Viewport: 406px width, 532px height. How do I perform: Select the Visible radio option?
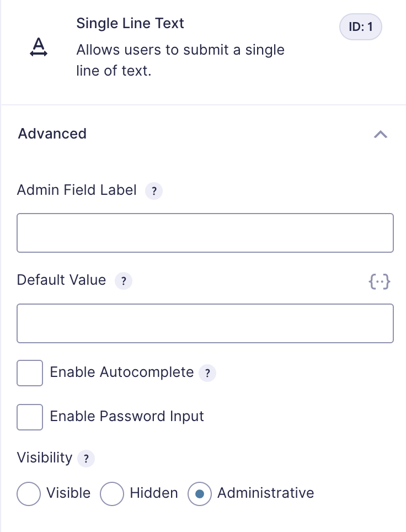29,494
